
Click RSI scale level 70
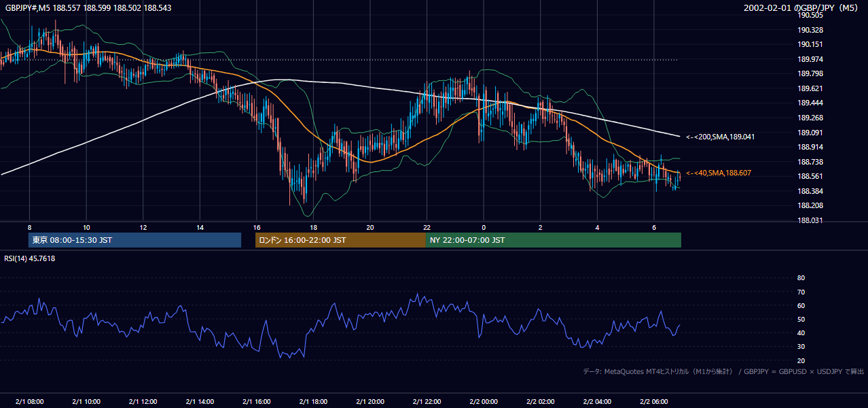801,292
